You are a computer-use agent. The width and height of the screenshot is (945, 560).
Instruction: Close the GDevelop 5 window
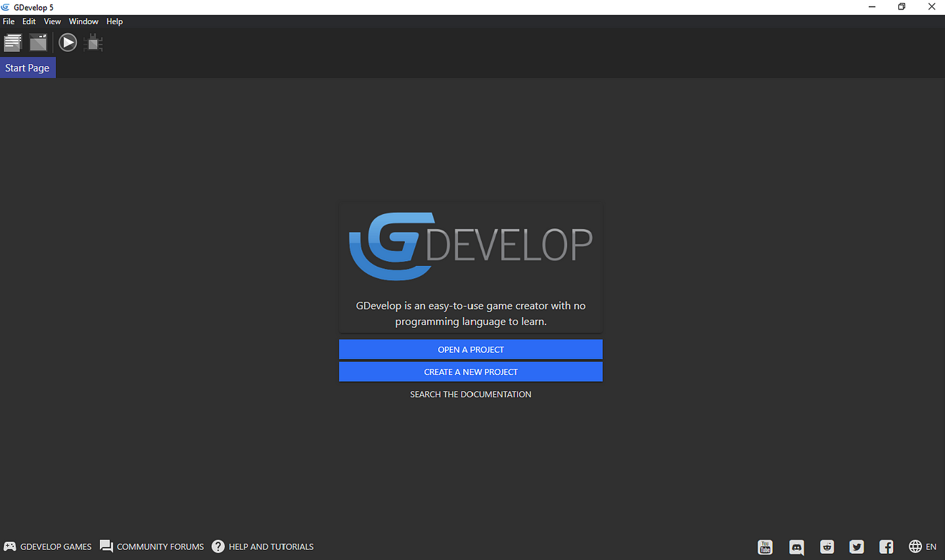932,7
